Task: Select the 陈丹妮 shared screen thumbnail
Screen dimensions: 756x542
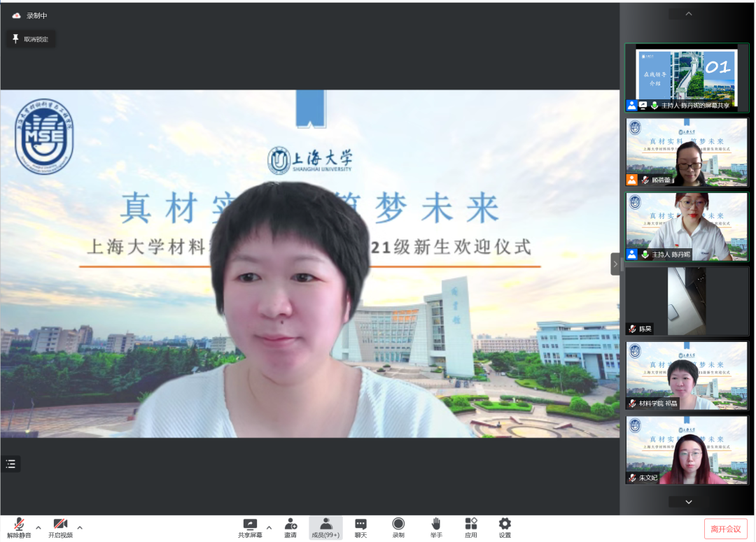Action: click(x=687, y=78)
